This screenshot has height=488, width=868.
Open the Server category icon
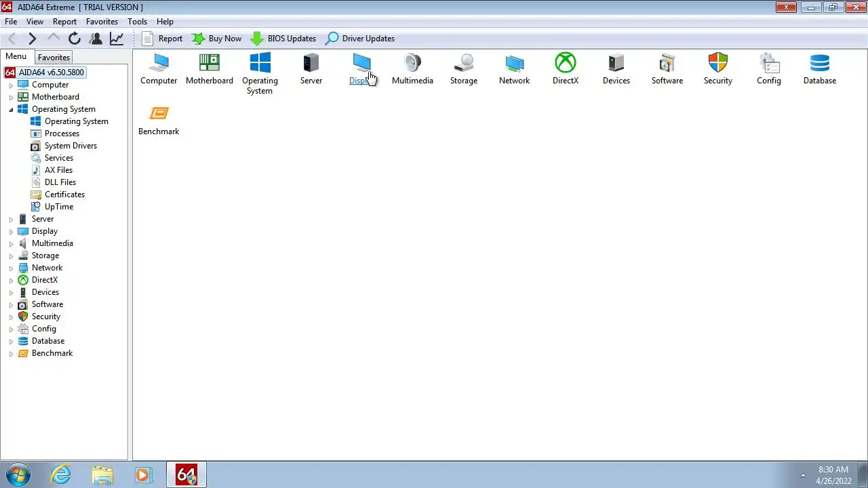311,69
